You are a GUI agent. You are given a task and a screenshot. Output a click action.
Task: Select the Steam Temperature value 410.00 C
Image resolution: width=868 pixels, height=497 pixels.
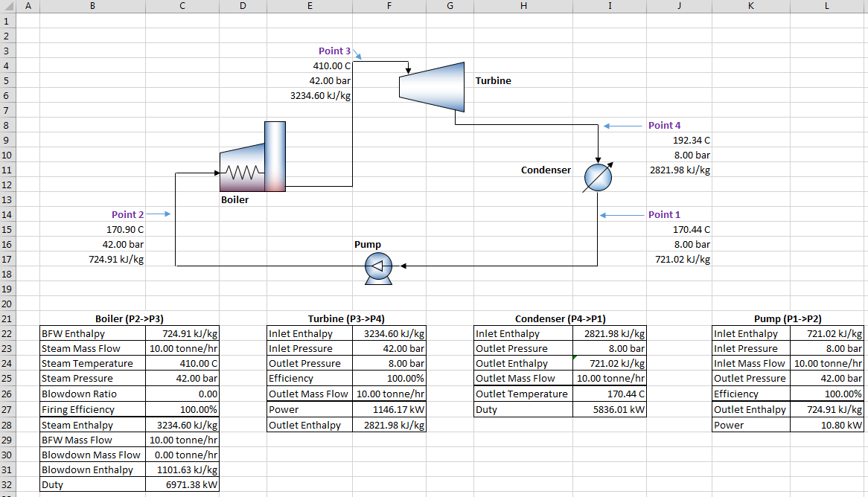point(182,364)
